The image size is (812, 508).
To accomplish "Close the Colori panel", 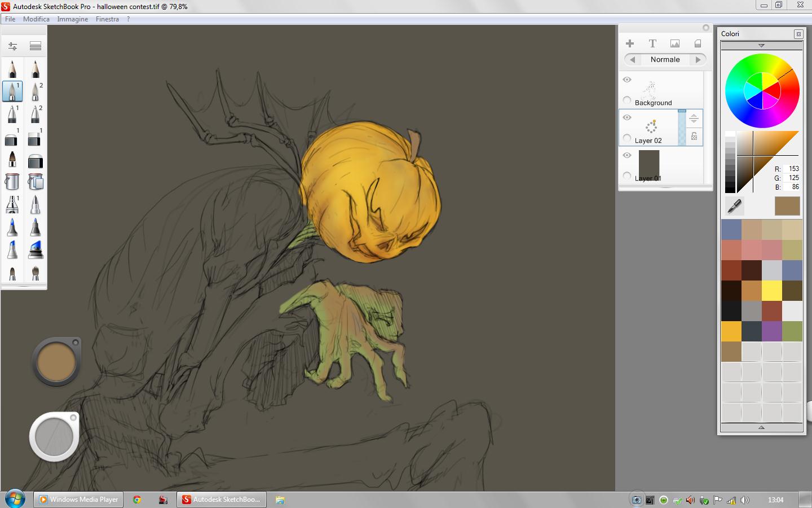I will 798,34.
